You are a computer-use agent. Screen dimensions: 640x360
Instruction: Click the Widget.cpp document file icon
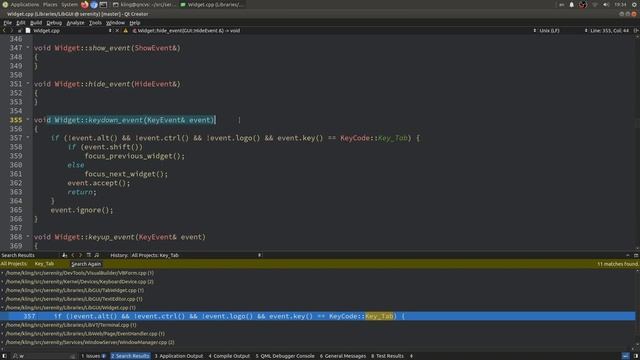(28, 31)
